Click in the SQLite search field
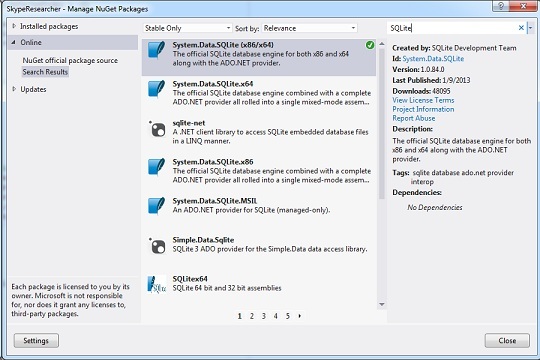Image resolution: width=540 pixels, height=360 pixels. click(x=452, y=28)
